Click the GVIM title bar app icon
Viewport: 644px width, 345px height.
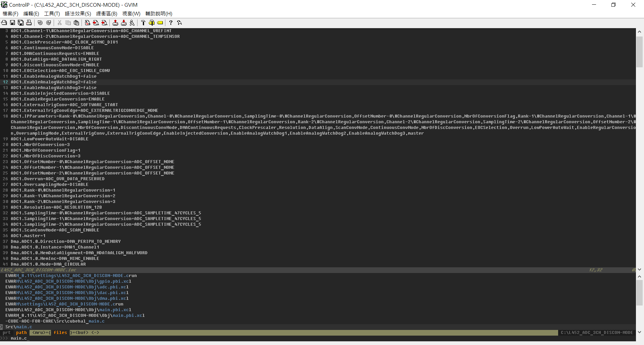coord(4,5)
